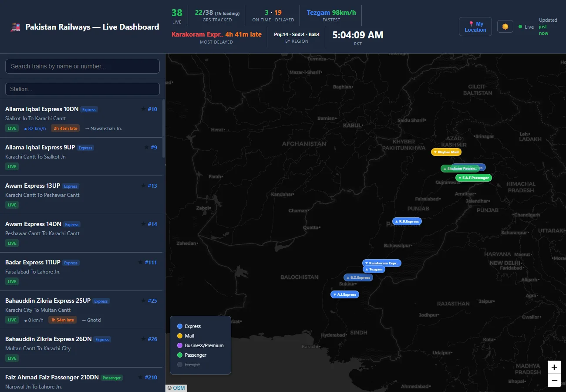566x392 pixels.
Task: Select the A.I.Express map marker
Action: click(345, 294)
